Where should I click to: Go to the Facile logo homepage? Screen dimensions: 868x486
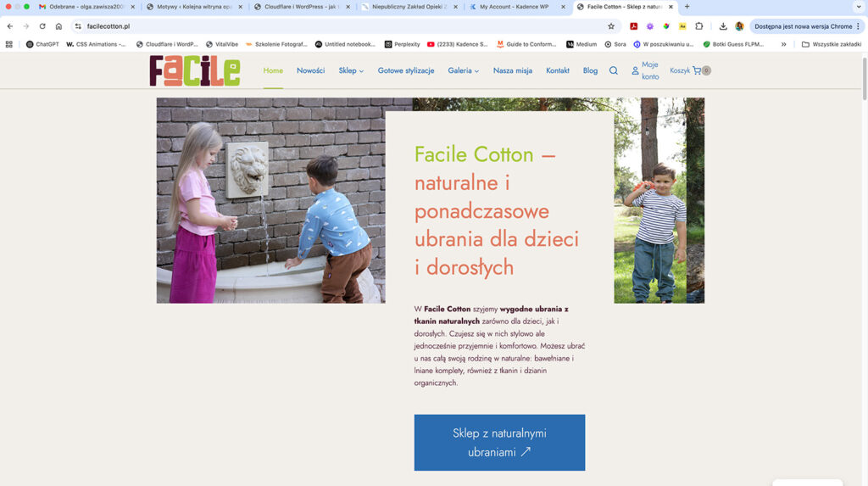tap(195, 70)
